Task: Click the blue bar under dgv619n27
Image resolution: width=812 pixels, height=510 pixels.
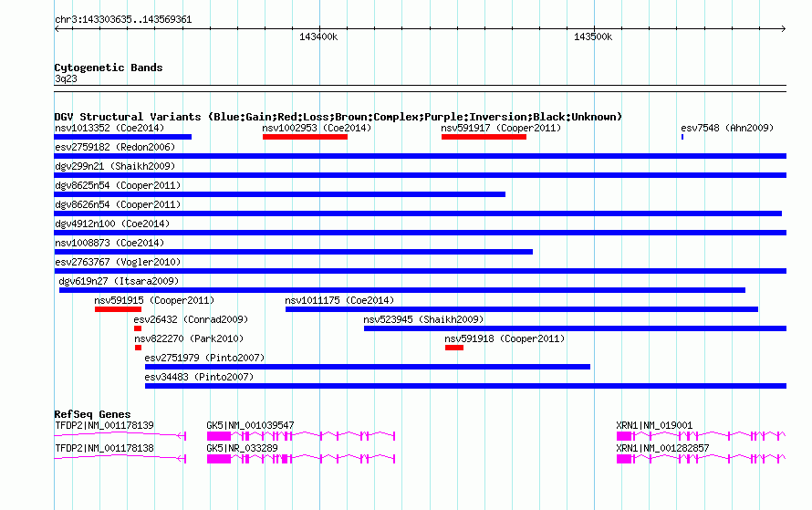Action: (x=402, y=290)
